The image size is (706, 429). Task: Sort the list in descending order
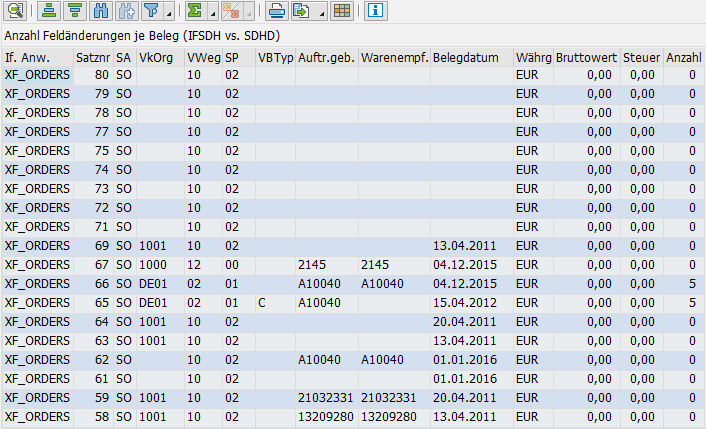coord(74,12)
